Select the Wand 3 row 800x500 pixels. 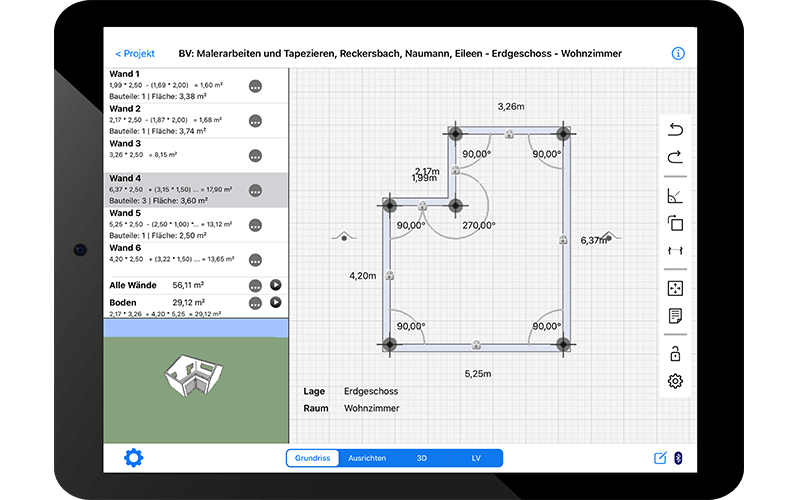(196, 155)
